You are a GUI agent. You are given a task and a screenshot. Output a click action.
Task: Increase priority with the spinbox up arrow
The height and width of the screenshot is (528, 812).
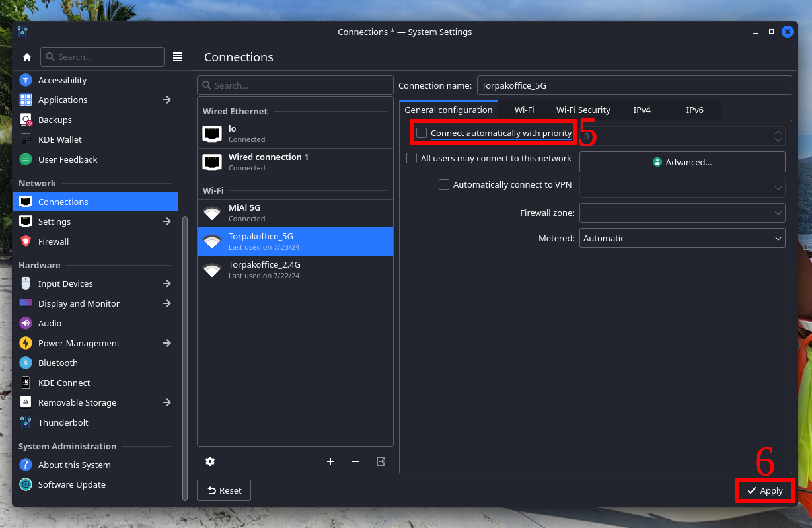tap(778, 132)
